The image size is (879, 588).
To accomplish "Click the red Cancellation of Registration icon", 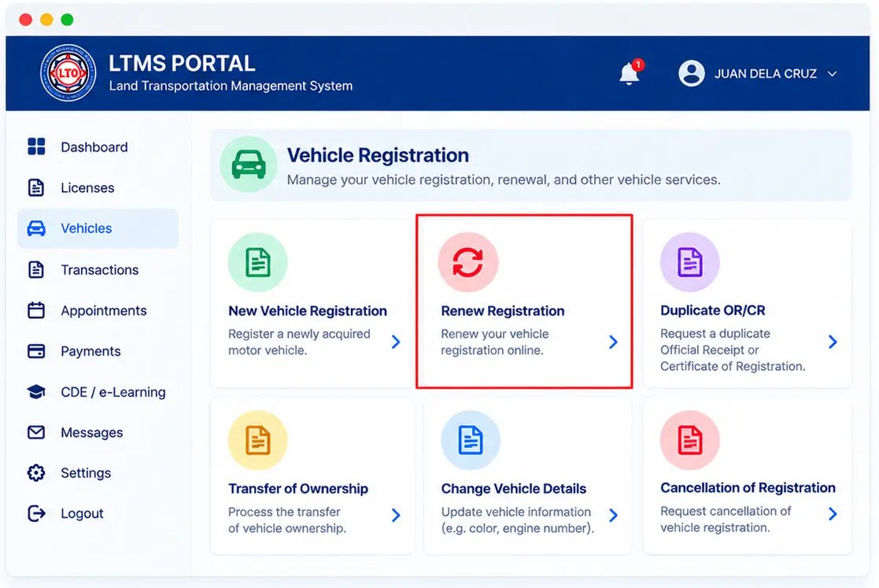I will [689, 440].
